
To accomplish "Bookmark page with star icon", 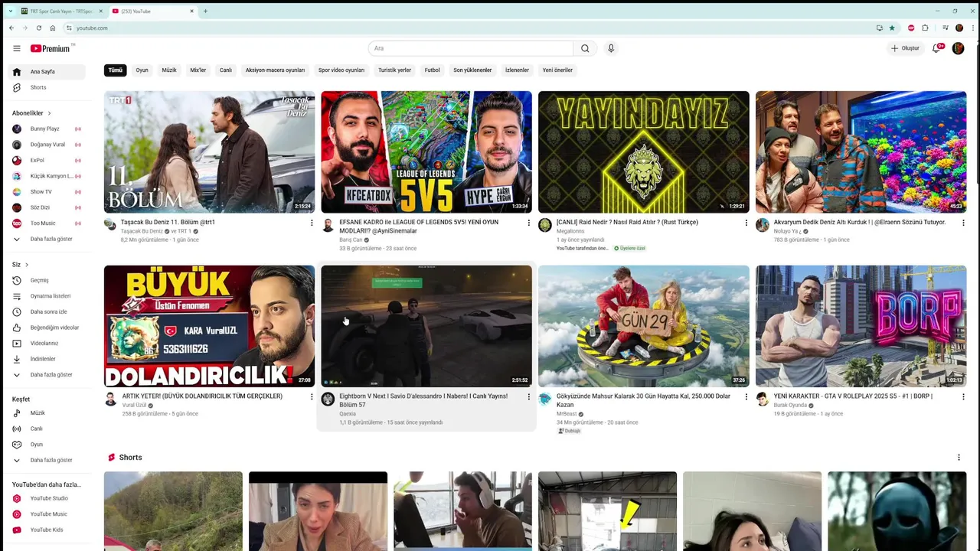I will pos(892,28).
